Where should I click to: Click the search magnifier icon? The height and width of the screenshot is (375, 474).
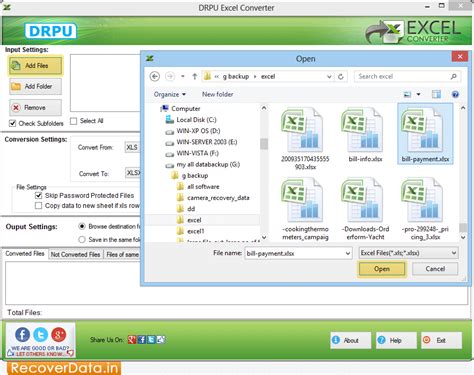pyautogui.click(x=454, y=76)
